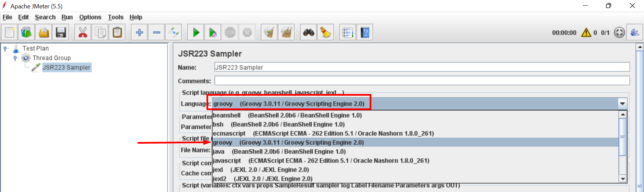Create a new test plan with New icon
The image size is (644, 192).
point(10,33)
